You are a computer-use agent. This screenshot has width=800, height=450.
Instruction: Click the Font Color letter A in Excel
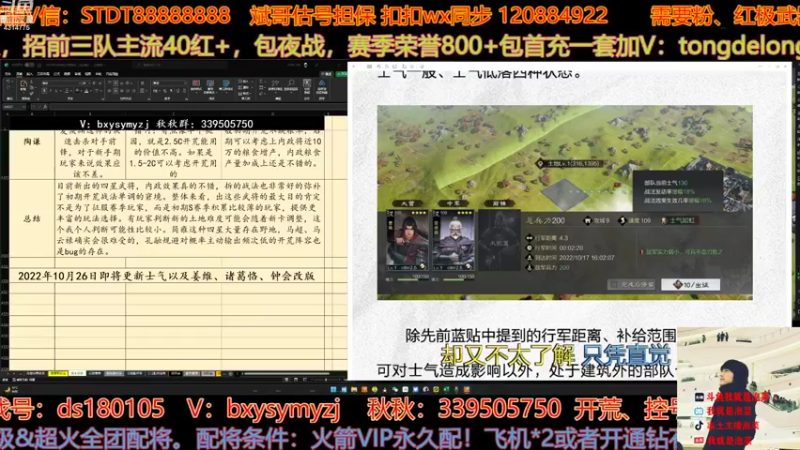(x=86, y=91)
